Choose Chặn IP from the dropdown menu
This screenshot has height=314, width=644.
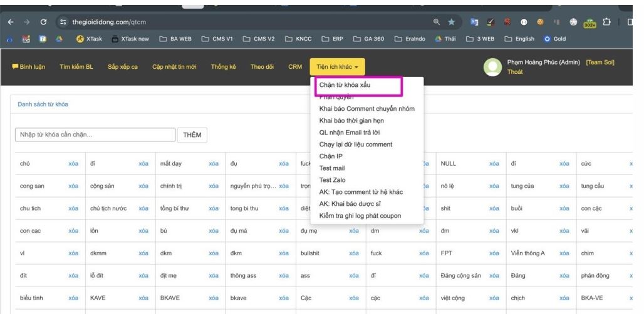point(335,156)
